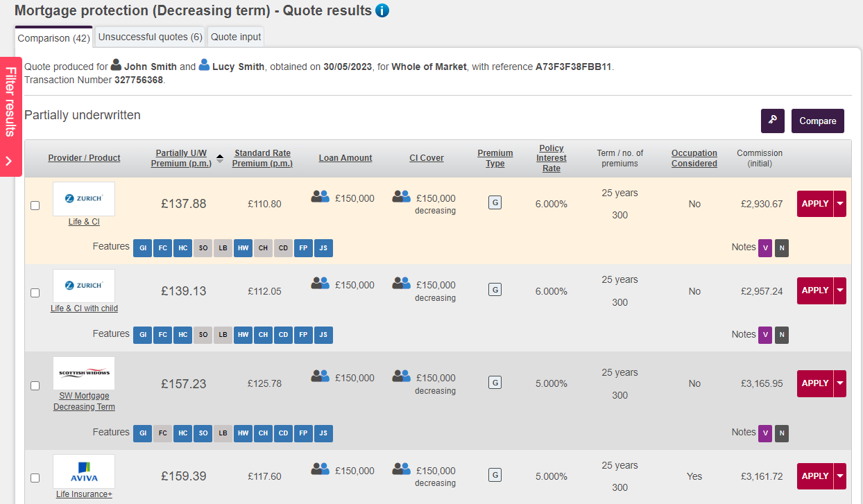Select the Scottish Widows quote checkbox

point(35,385)
